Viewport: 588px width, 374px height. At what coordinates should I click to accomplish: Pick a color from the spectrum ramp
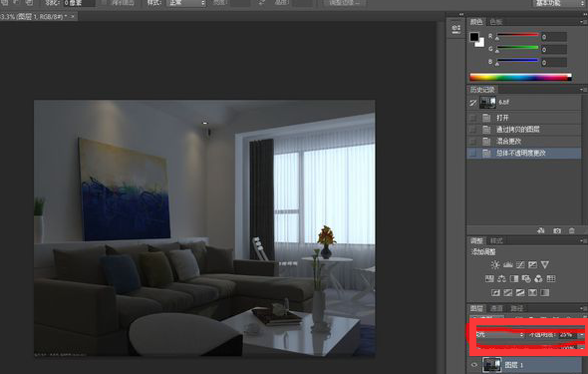coord(520,77)
